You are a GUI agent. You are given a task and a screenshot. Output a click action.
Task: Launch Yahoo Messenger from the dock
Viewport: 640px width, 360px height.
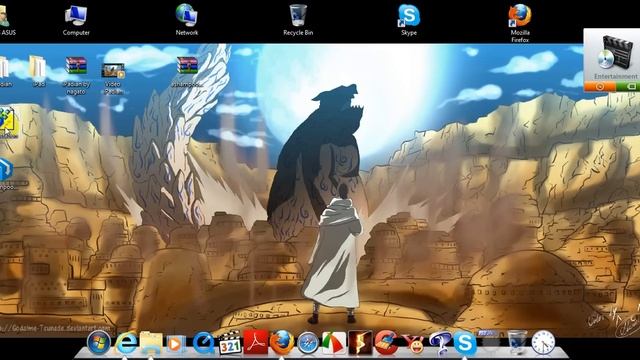pyautogui.click(x=413, y=344)
